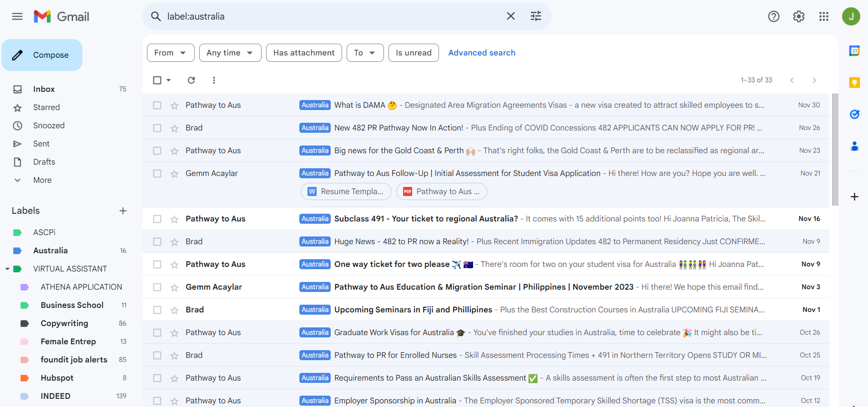Star the 'New 482 PR Pathway' email
The height and width of the screenshot is (407, 868).
pyautogui.click(x=174, y=128)
